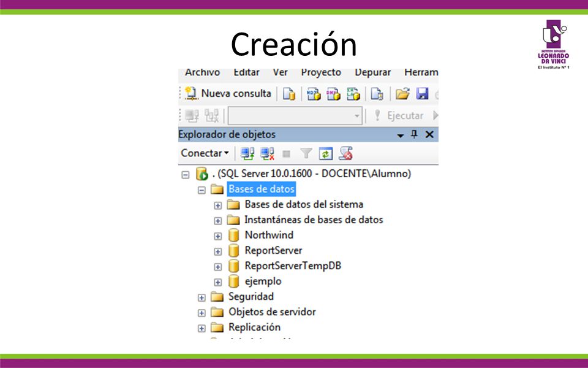Click the ejemplo database cylinder icon

click(233, 282)
